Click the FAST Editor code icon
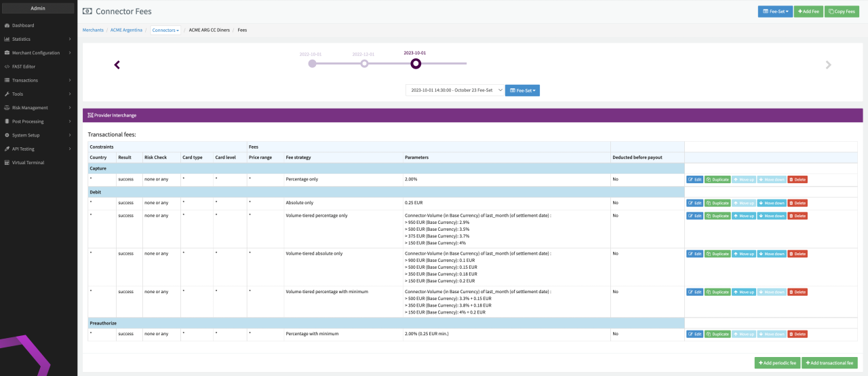Viewport: 868px width, 376px height. [x=7, y=67]
